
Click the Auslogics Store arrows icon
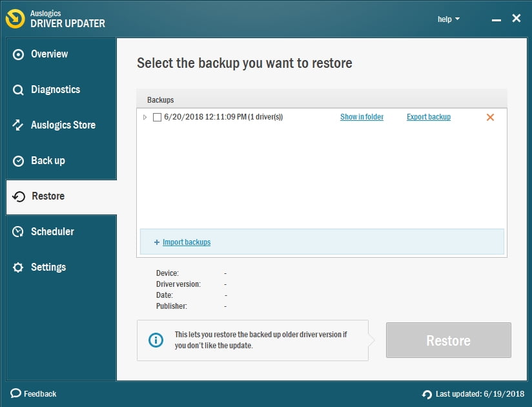17,125
